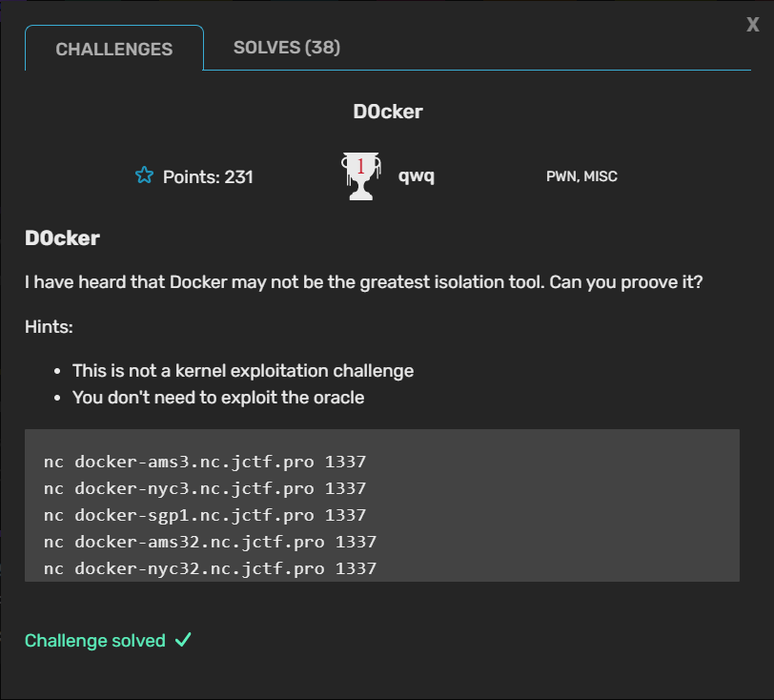The image size is (774, 700).
Task: Select the docker-ams3 netcat command line
Action: coord(205,463)
